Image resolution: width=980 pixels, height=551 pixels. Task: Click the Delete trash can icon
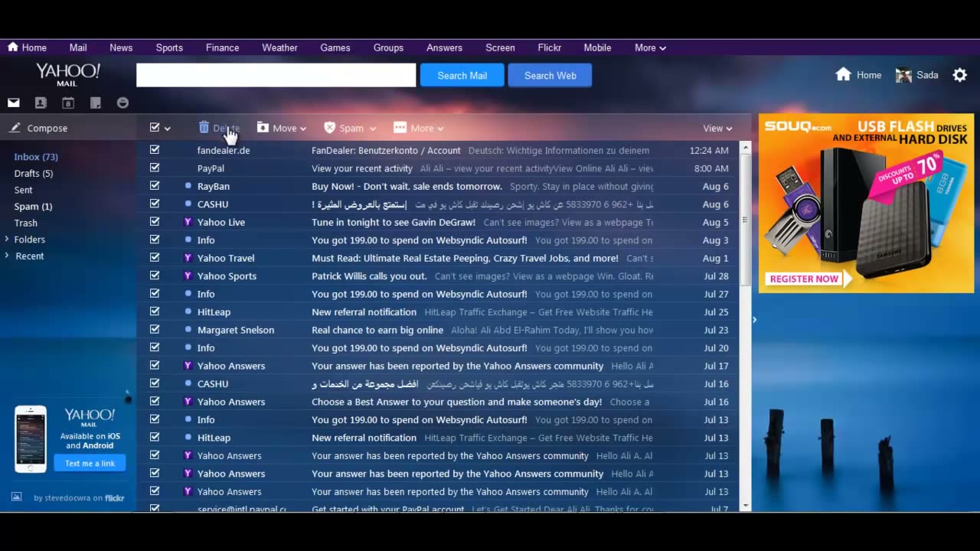point(204,128)
